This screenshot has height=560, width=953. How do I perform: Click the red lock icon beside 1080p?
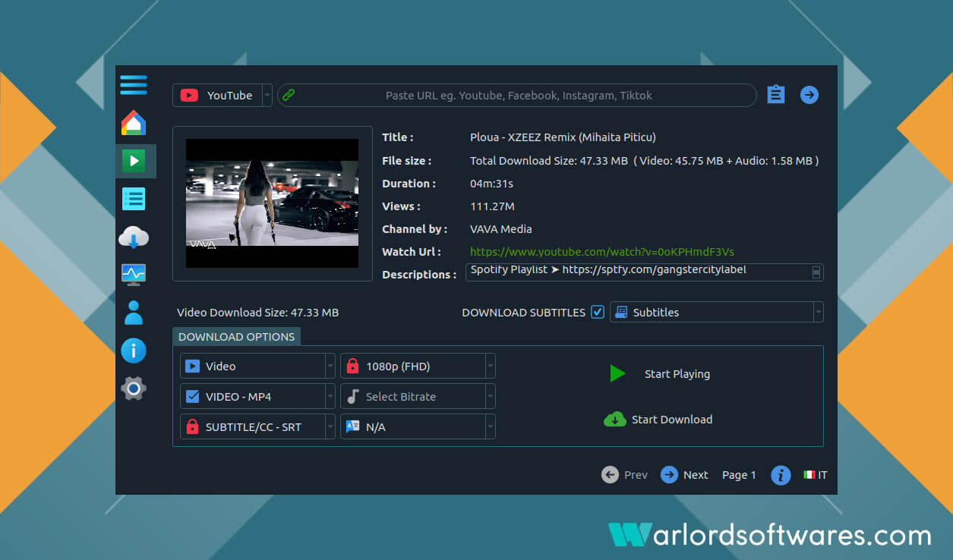click(x=352, y=366)
